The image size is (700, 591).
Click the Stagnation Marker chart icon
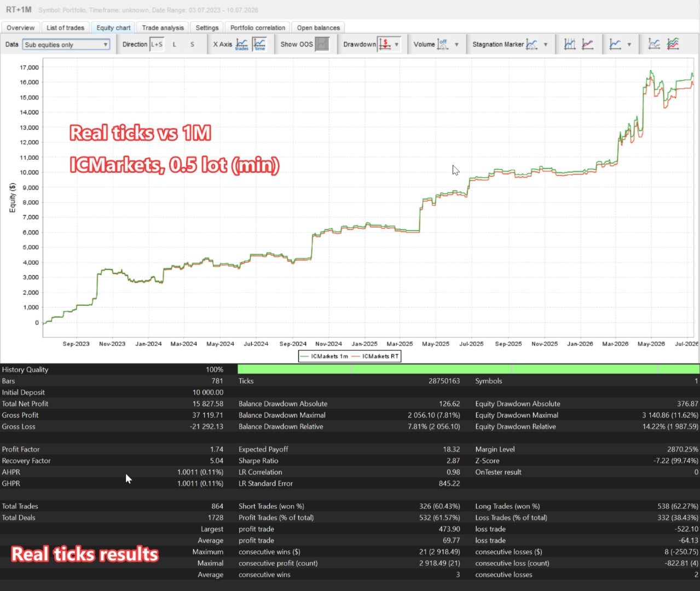click(531, 44)
